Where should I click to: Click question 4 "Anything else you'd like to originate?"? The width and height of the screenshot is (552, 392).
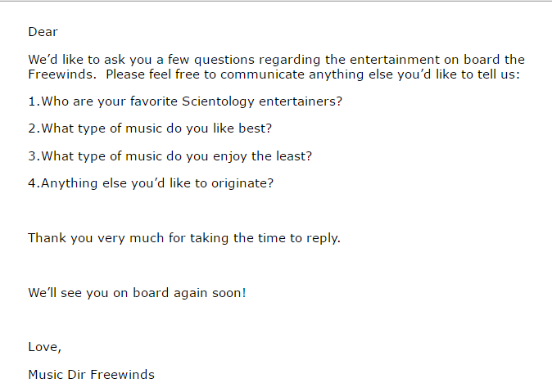[x=151, y=183]
